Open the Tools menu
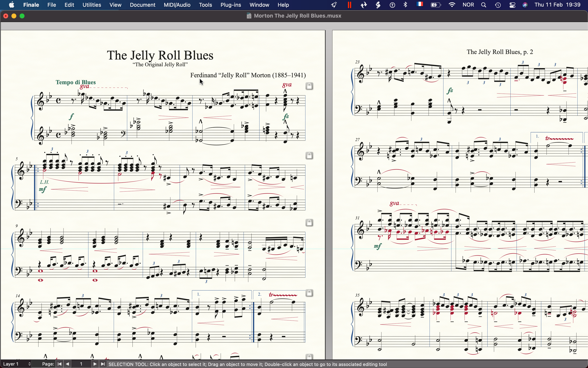This screenshot has height=368, width=588. pyautogui.click(x=206, y=5)
